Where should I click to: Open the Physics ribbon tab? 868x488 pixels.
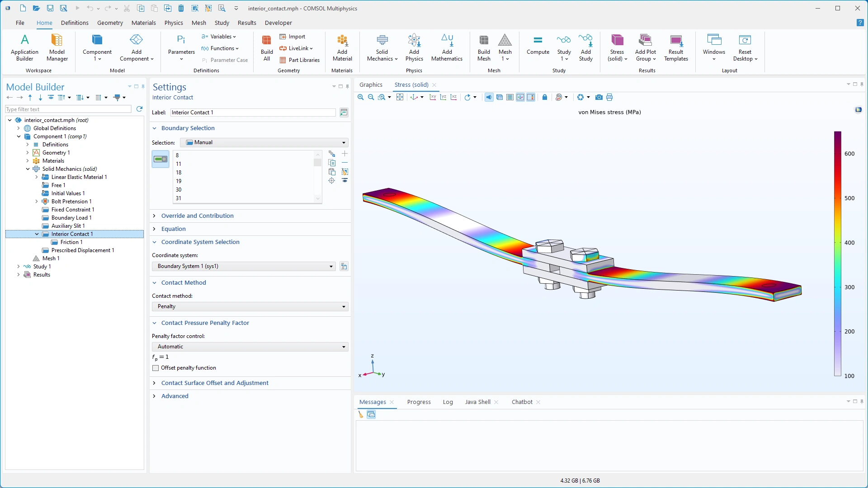coord(174,23)
